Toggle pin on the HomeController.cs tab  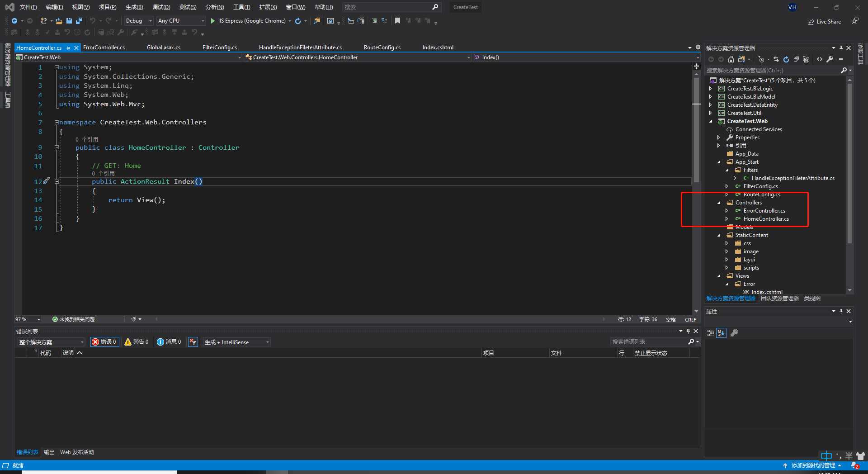(68, 48)
